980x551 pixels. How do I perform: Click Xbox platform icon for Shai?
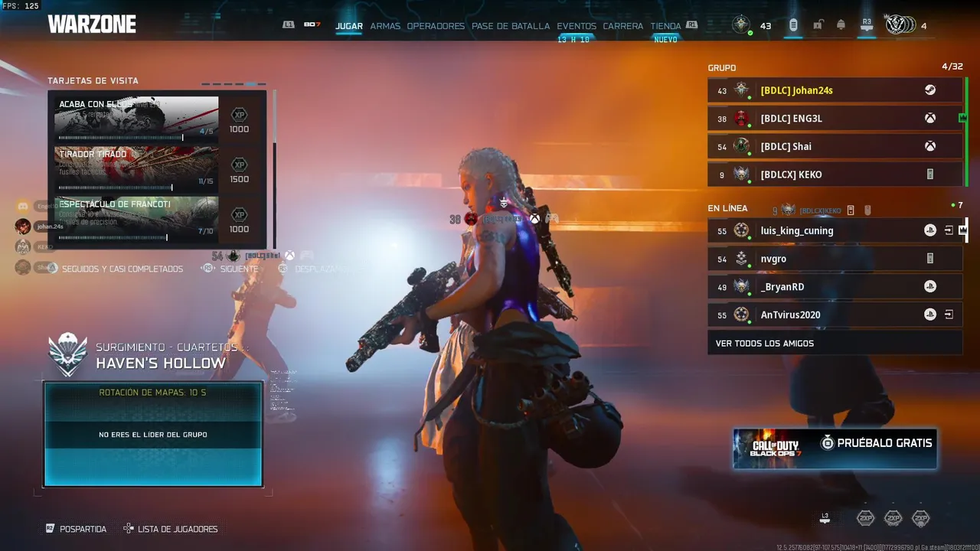click(x=929, y=146)
